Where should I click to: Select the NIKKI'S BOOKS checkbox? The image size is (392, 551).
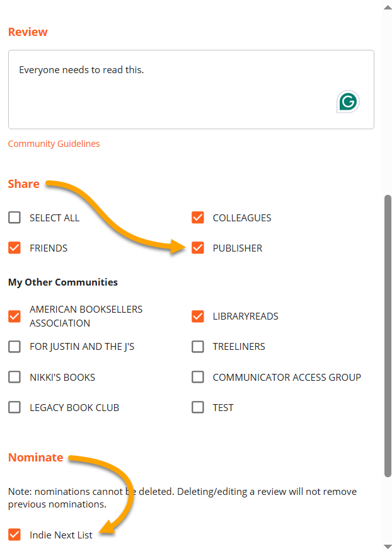pos(14,378)
